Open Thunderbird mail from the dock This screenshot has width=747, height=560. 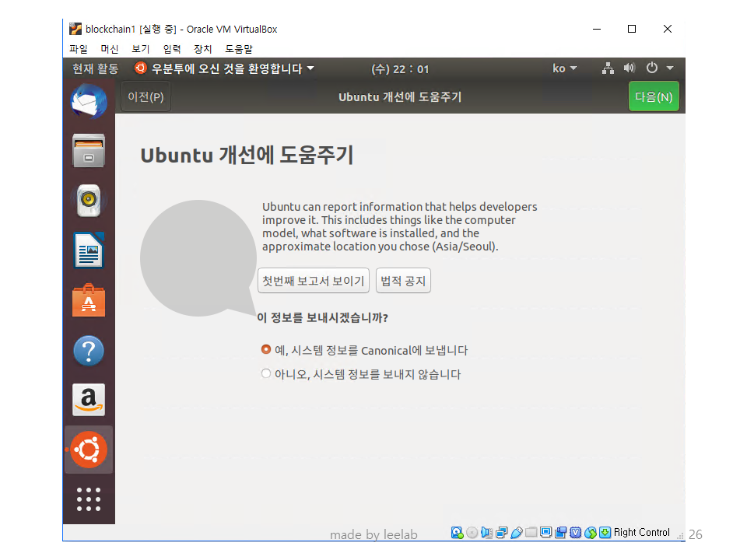click(89, 101)
